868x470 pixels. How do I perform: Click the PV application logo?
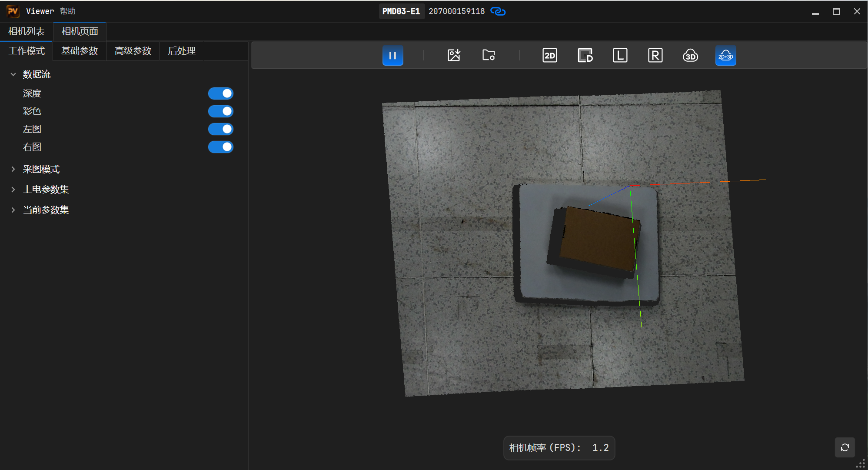13,11
